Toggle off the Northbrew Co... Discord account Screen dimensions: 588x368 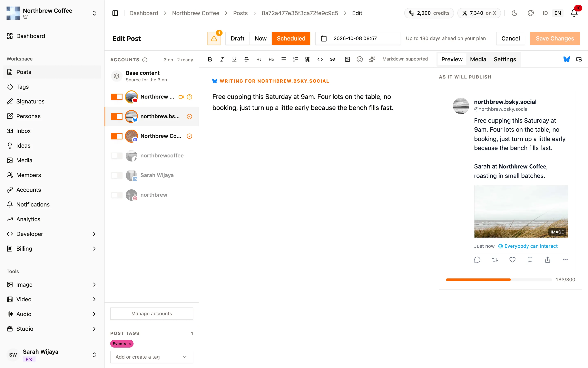117,136
